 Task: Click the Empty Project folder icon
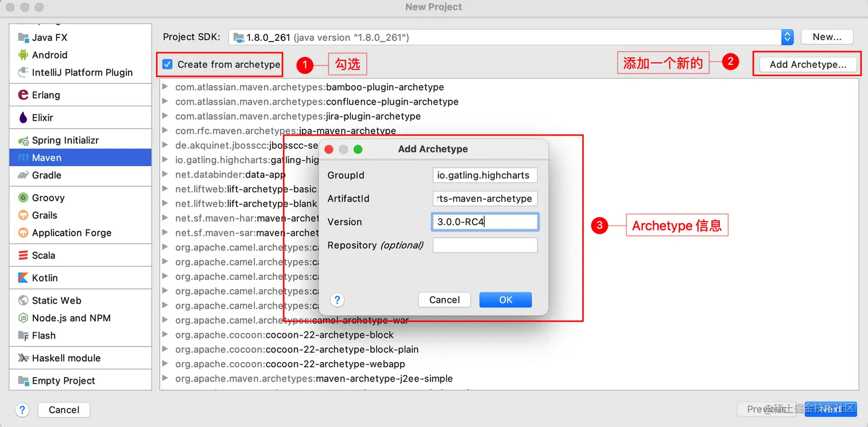(x=23, y=380)
